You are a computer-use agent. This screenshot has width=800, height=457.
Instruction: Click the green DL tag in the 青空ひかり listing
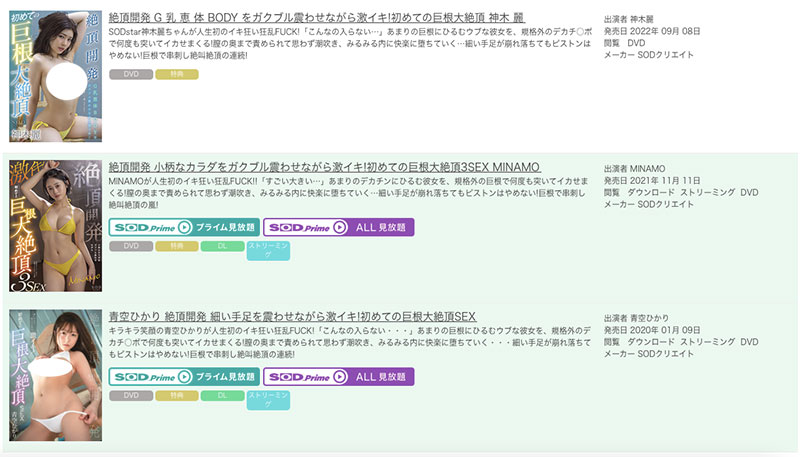click(222, 395)
